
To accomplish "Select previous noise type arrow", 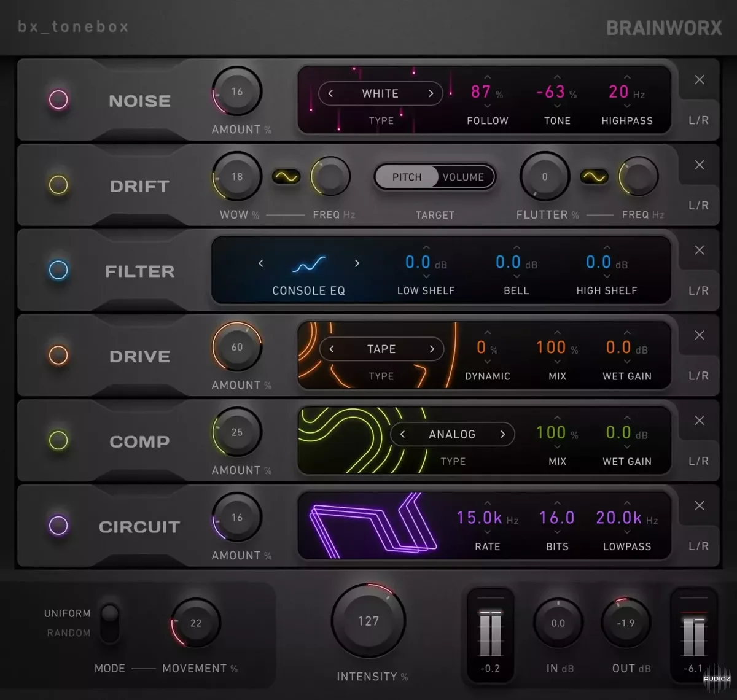I will point(330,93).
